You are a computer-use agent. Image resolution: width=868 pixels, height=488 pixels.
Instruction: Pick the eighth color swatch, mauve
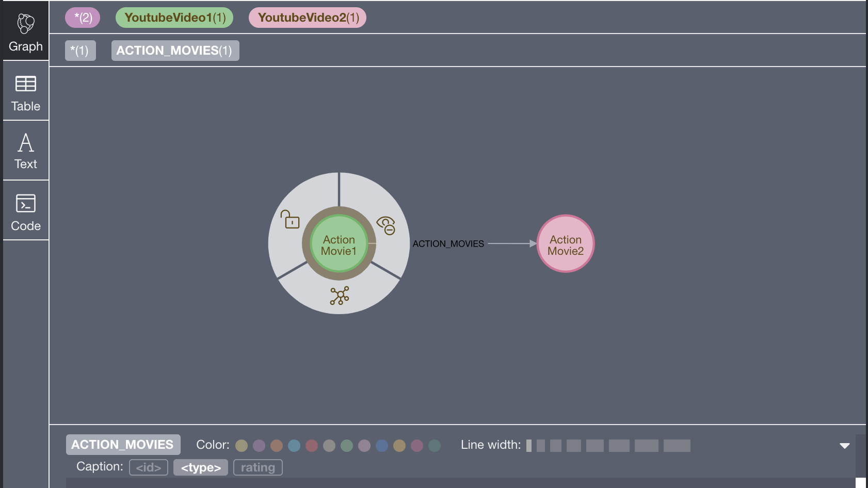(364, 446)
